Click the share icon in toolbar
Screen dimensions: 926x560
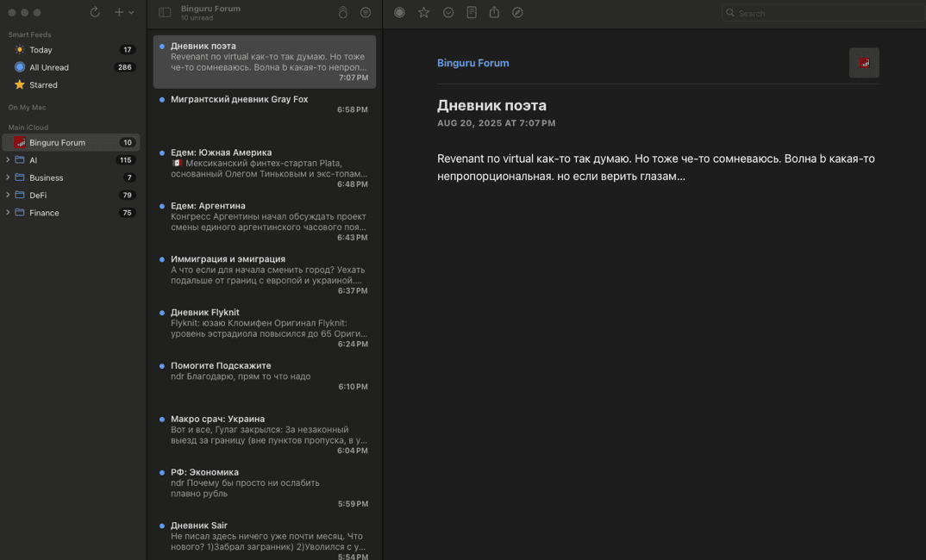point(494,13)
